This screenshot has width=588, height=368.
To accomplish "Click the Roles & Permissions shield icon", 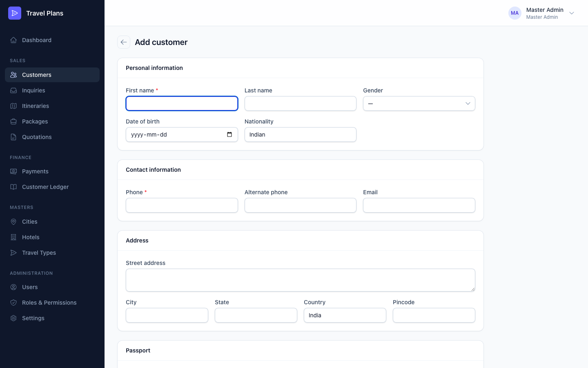I will coord(13,303).
